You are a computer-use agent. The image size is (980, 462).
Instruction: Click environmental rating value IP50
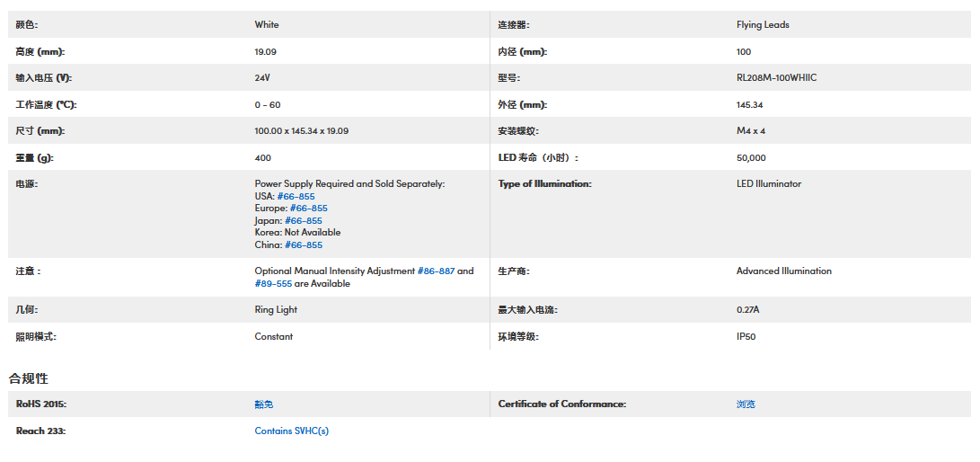point(746,337)
